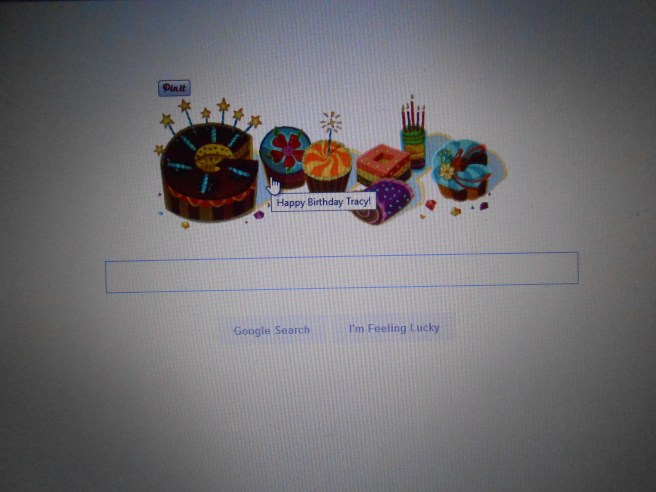Click the tallest gold star candle

pos(223,105)
